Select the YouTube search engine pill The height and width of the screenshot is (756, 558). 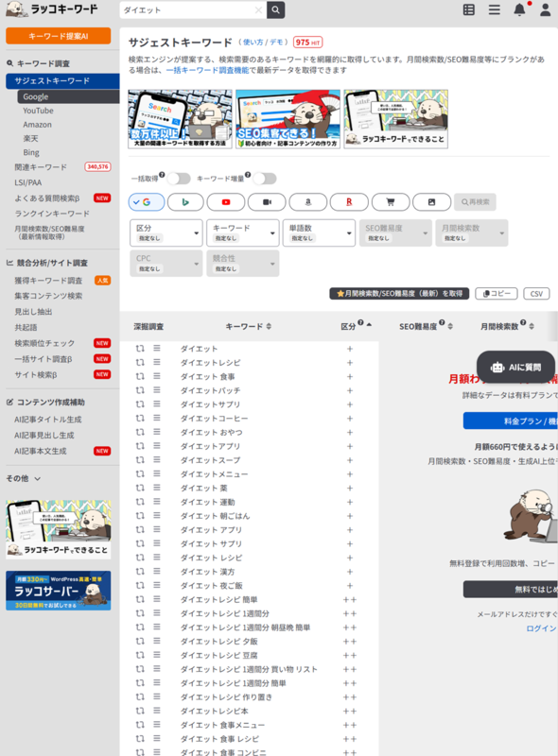point(226,202)
